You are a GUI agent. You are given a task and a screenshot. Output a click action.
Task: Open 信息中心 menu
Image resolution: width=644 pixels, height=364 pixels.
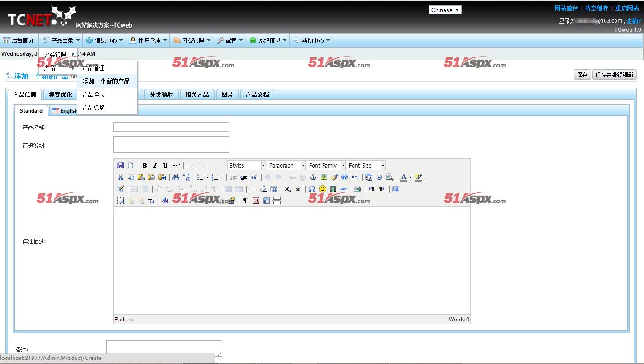tap(105, 40)
